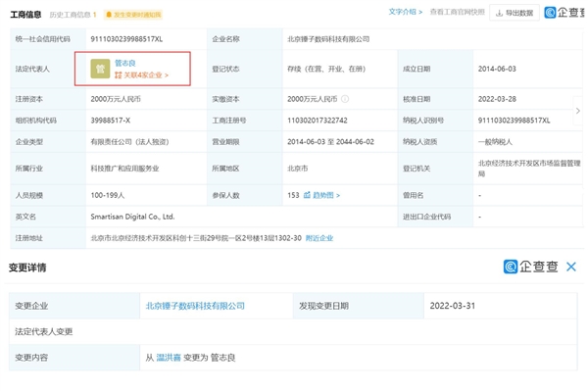Select 组织机构代码 39988517-X value
Viewport: 588px width, 391px height.
pos(110,121)
